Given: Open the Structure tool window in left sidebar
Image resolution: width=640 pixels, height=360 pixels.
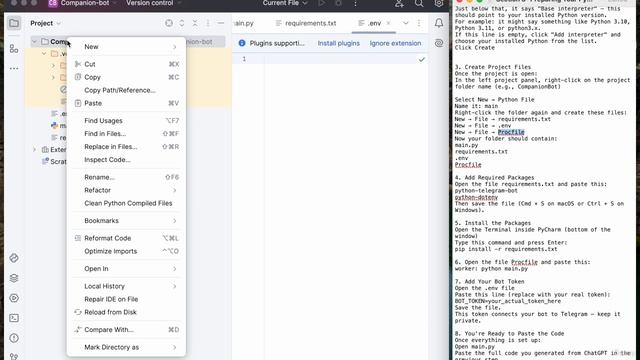Looking at the screenshot, I should click(14, 49).
